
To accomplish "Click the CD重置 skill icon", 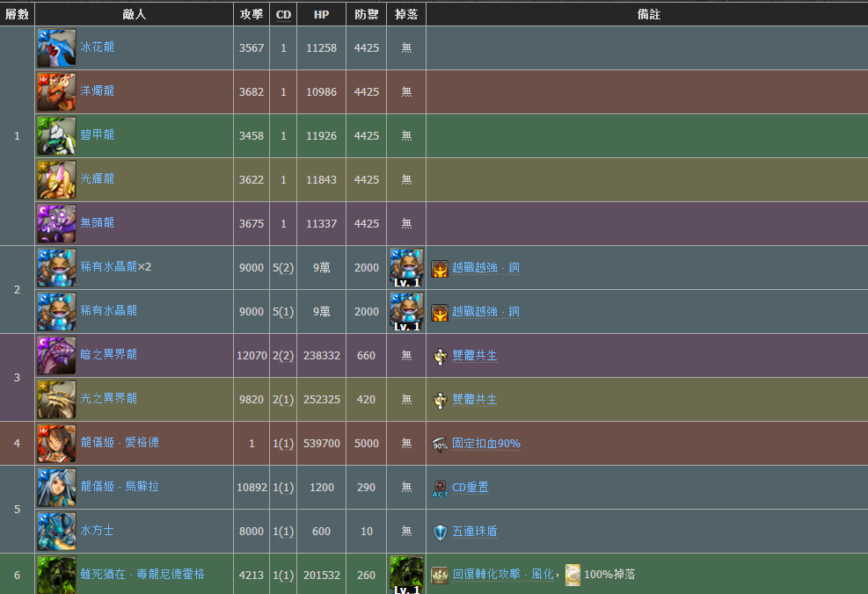I will click(x=441, y=488).
